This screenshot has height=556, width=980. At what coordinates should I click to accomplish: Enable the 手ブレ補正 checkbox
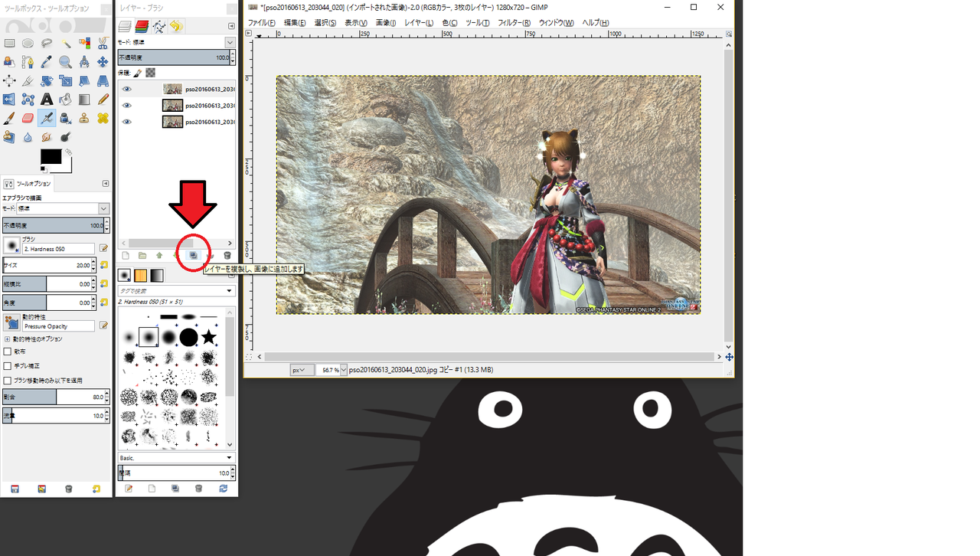[8, 366]
